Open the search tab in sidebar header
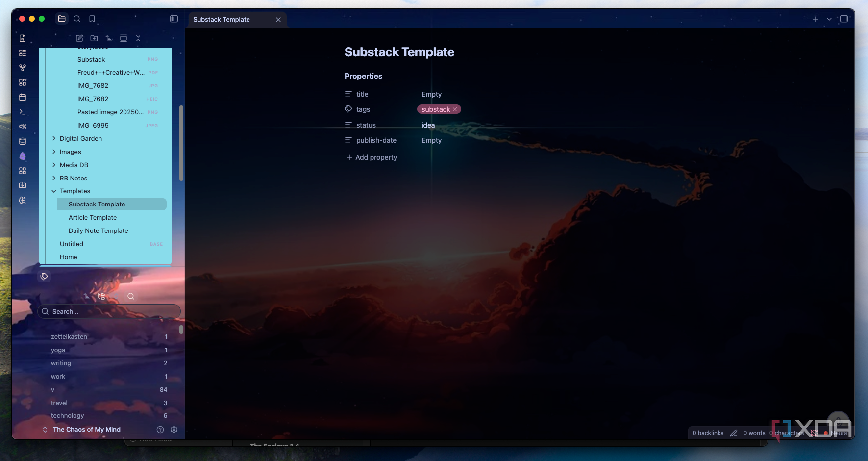Screen dimensions: 868x461 [x=77, y=19]
